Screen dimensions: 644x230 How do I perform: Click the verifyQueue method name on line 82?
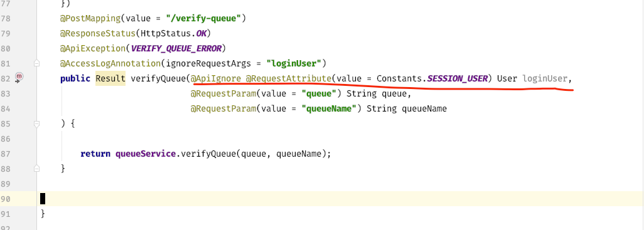pyautogui.click(x=158, y=78)
